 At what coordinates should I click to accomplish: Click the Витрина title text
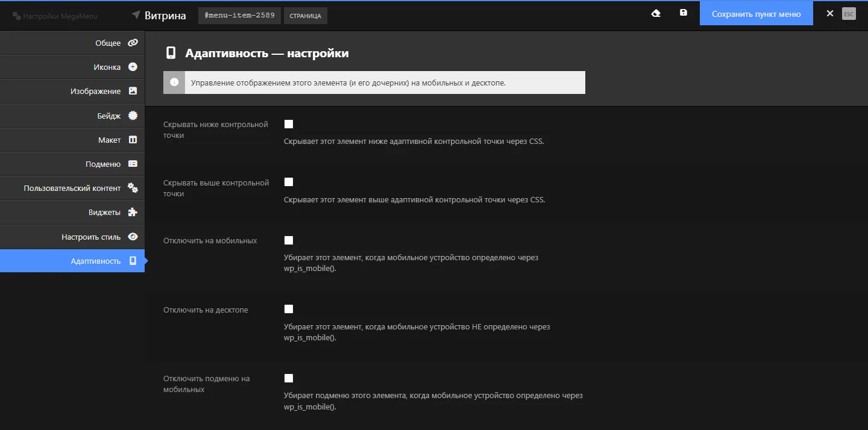tap(165, 15)
